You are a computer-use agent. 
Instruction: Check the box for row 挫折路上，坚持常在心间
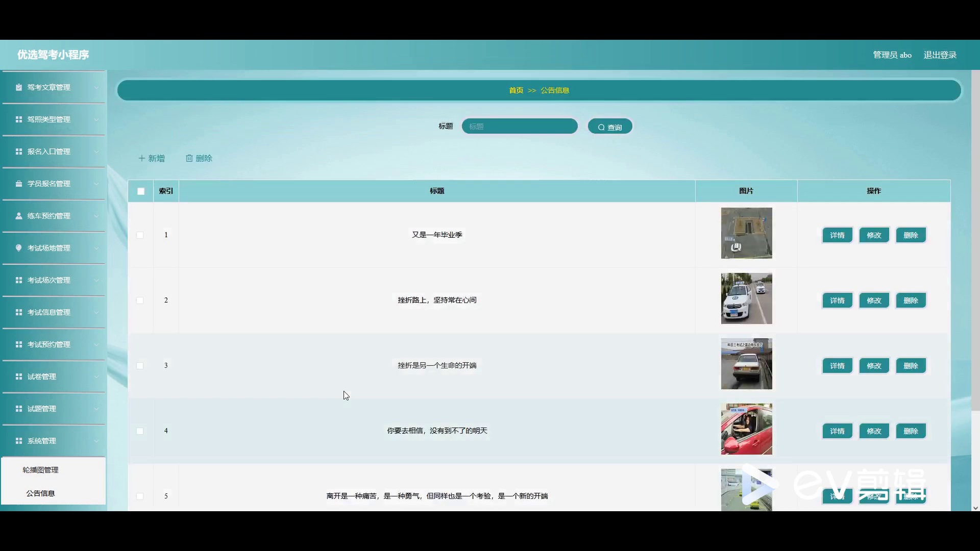pos(140,300)
